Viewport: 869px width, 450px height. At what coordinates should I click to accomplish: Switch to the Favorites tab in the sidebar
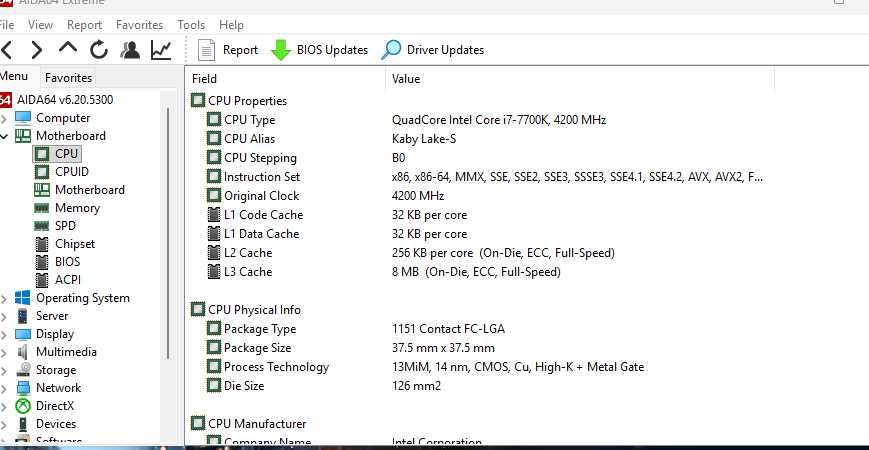click(x=68, y=78)
